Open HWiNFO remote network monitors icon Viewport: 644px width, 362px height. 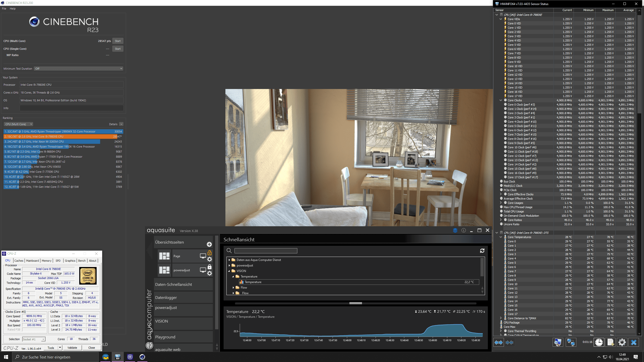571,342
